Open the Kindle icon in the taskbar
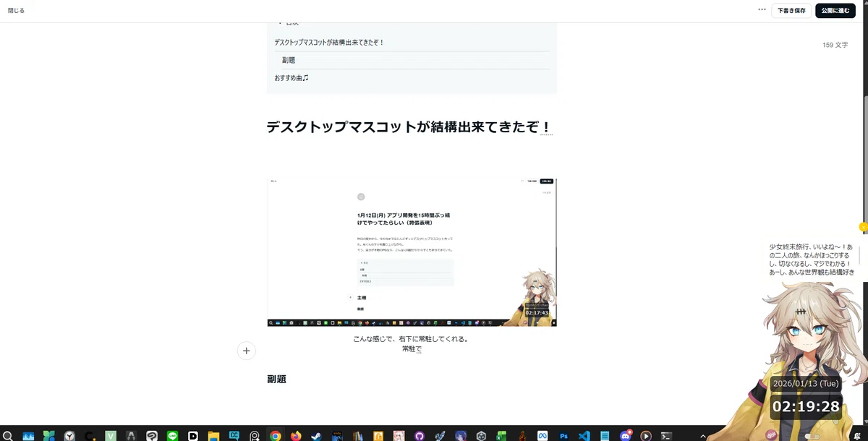The height and width of the screenshot is (441, 868). 337,436
